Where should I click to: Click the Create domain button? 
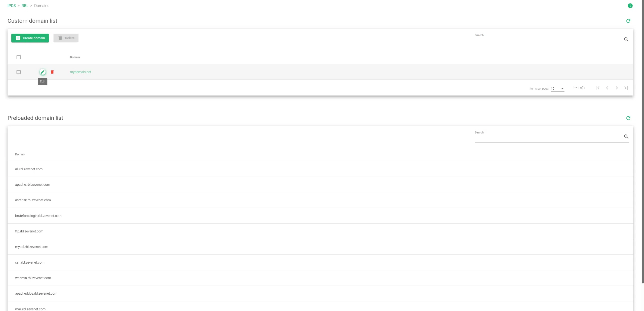point(30,38)
